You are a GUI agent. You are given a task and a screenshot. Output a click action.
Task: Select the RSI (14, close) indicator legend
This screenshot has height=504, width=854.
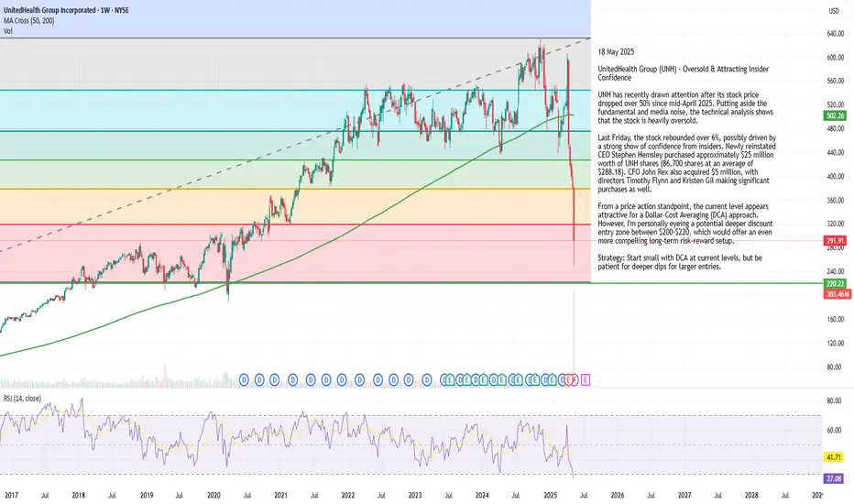click(22, 399)
